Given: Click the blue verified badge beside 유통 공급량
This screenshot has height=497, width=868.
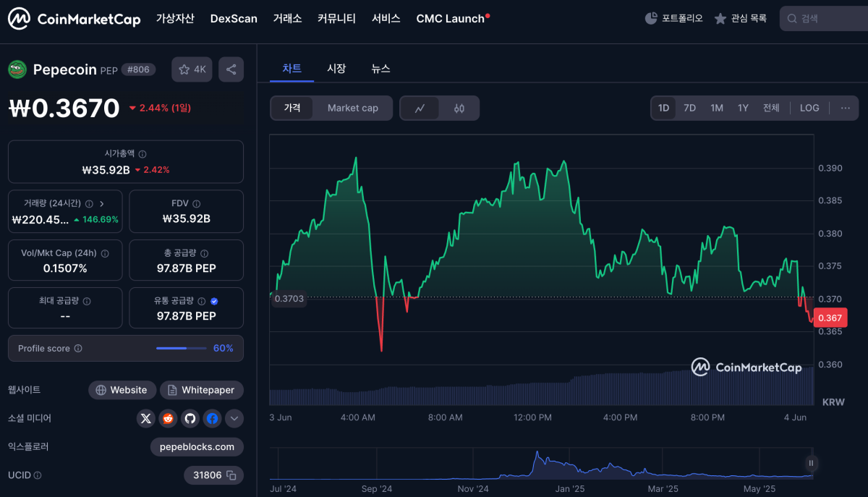Looking at the screenshot, I should tap(214, 301).
